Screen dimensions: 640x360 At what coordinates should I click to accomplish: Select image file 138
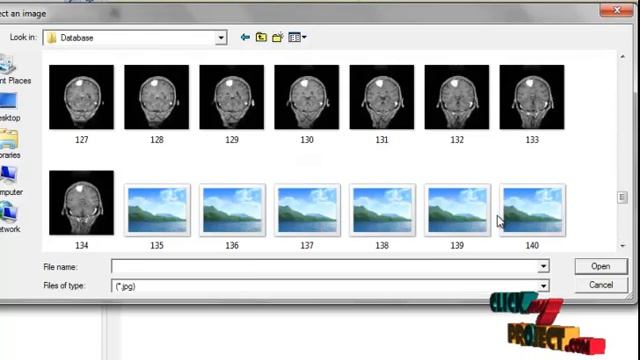click(x=382, y=210)
